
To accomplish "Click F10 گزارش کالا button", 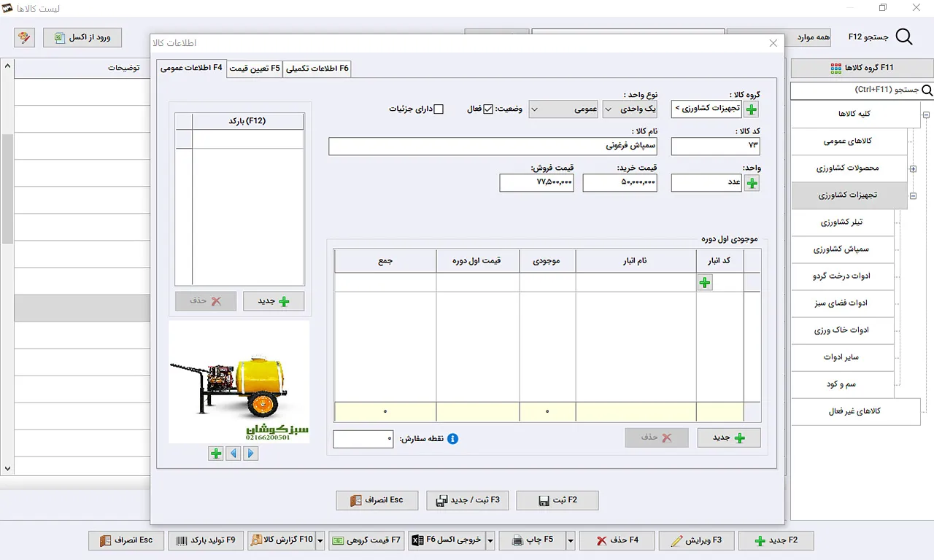I will (x=282, y=540).
